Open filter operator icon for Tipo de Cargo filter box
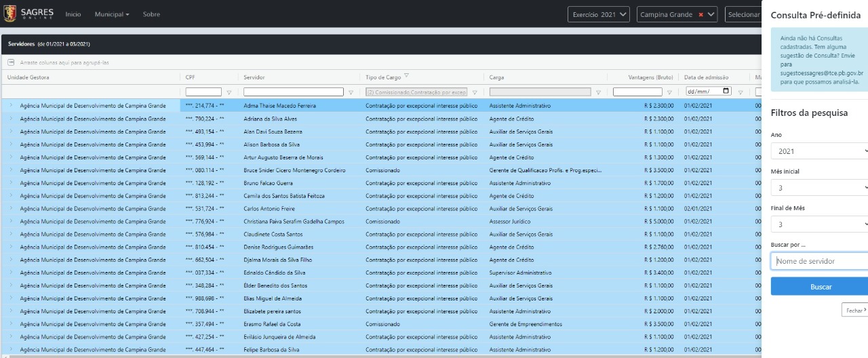 click(475, 92)
